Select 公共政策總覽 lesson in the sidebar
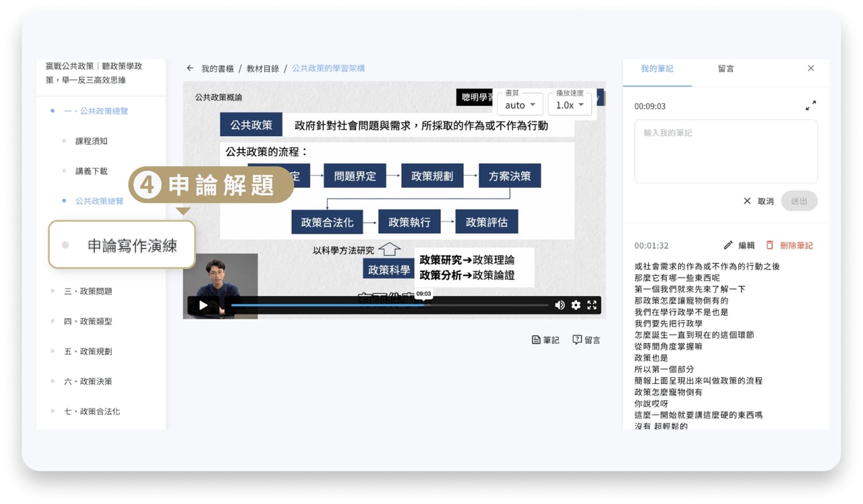This screenshot has height=504, width=863. [99, 201]
